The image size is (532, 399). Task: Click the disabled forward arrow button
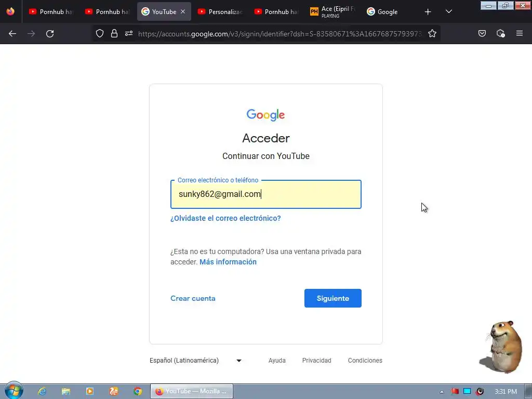[x=31, y=34]
